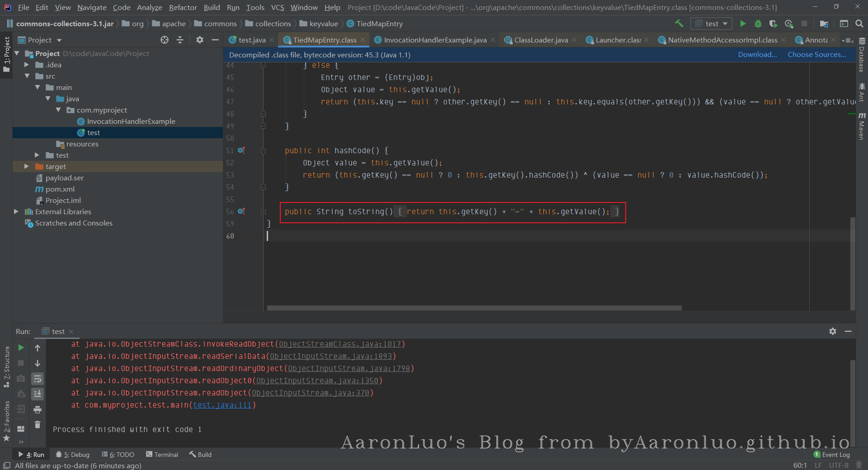Click the locate file crosshair icon in Project panel
The width and height of the screenshot is (868, 470).
pyautogui.click(x=165, y=40)
